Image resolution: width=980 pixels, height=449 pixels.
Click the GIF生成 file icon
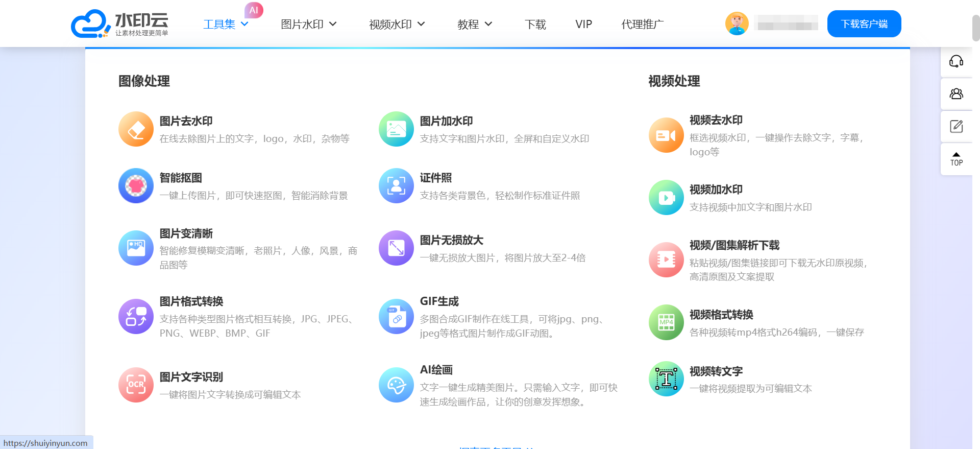[396, 316]
